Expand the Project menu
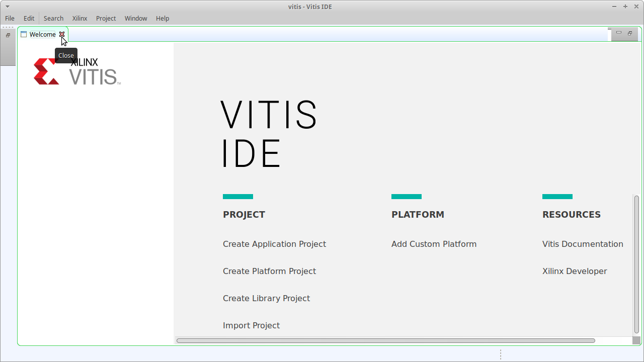The image size is (644, 362). tap(106, 18)
